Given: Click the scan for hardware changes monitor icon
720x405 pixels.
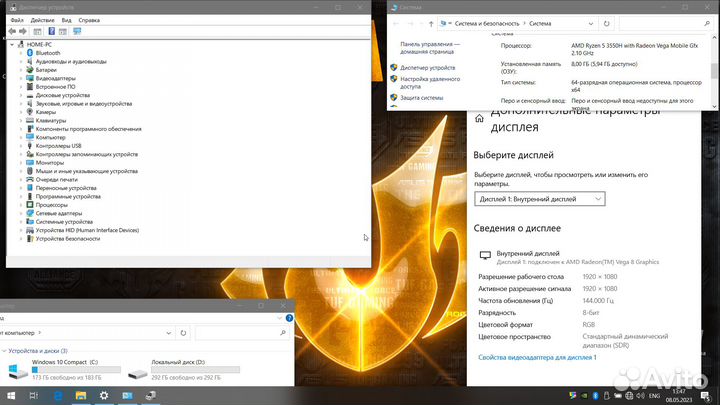Looking at the screenshot, I should click(77, 31).
